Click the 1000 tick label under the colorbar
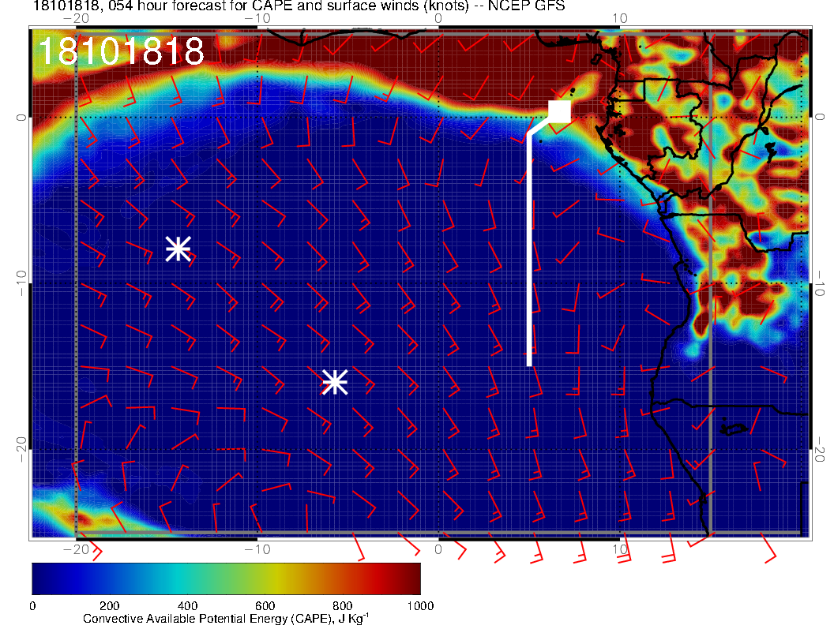This screenshot has width=834, height=644. tap(419, 606)
